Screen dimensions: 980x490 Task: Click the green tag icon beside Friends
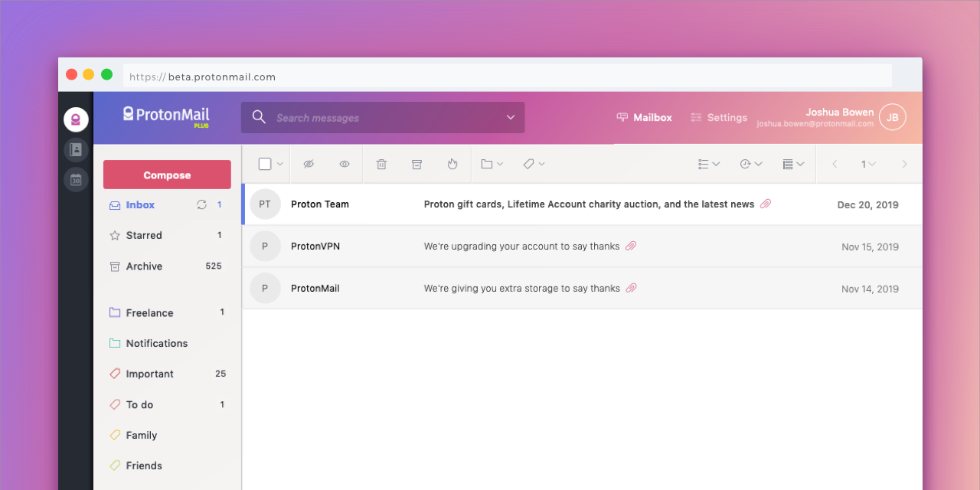click(x=115, y=465)
